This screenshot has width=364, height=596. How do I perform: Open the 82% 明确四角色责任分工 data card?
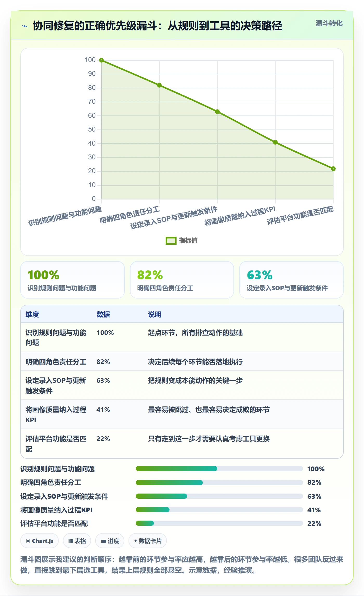click(x=182, y=280)
